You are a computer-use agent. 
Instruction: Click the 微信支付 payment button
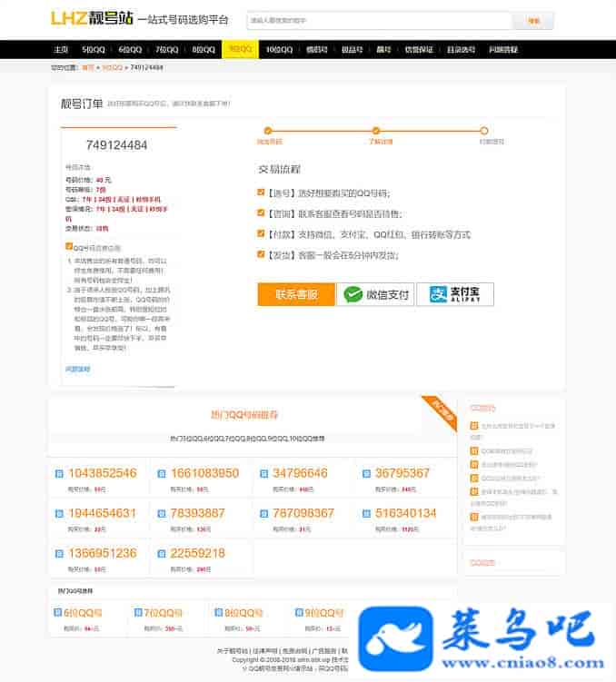pos(375,294)
